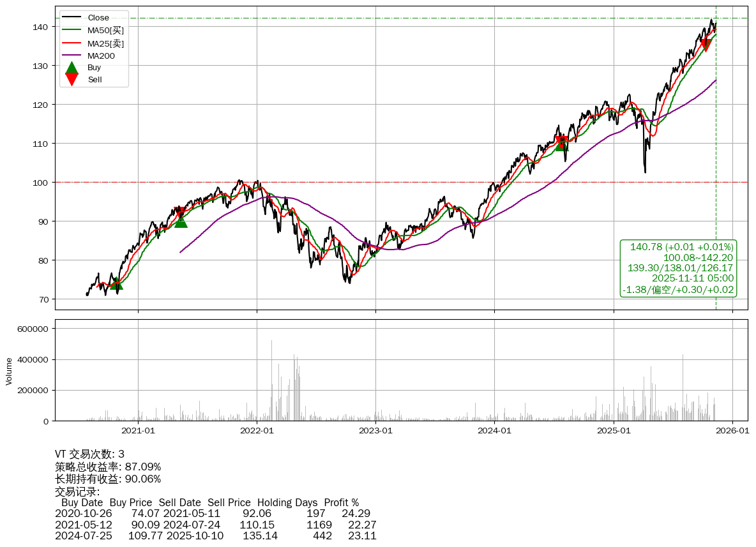Select the black Close line legend swatch
Screen dimensions: 756x547
coord(72,18)
